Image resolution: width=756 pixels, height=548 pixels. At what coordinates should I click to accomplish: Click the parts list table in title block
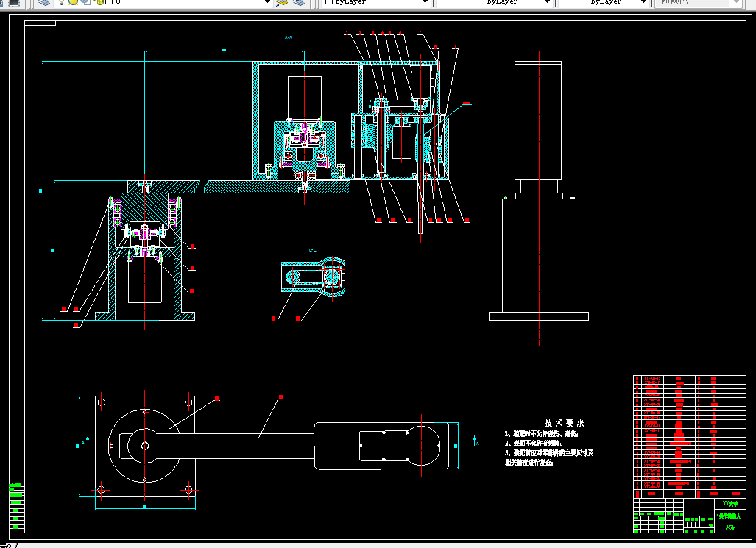pyautogui.click(x=690, y=437)
